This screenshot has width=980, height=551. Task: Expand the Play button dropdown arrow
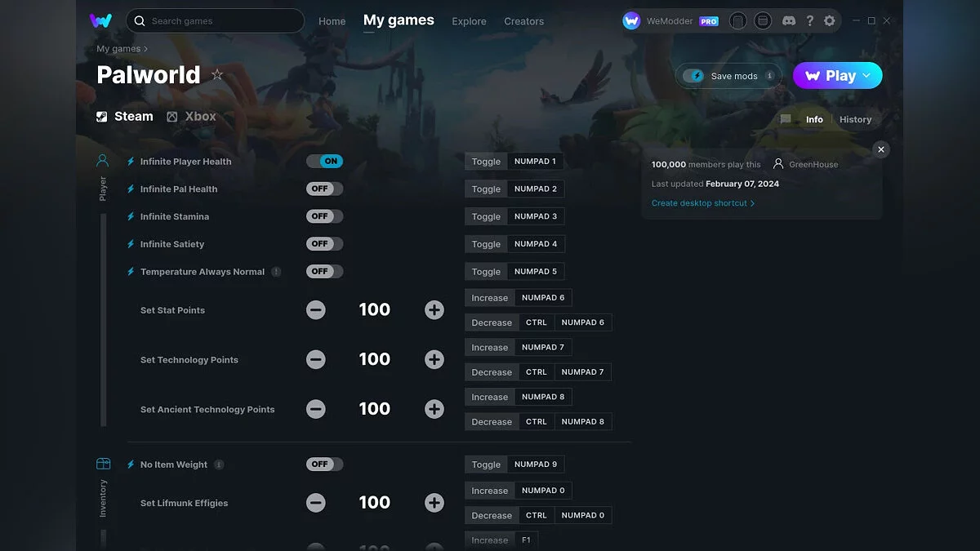[x=867, y=76]
